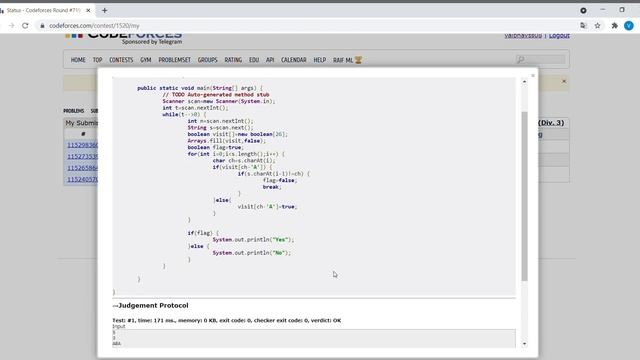
Task: Open the Chrome profile avatar
Action: (x=629, y=26)
